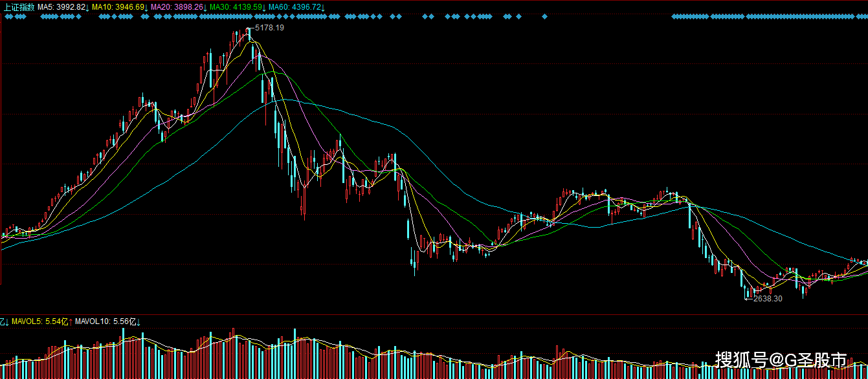Viewport: 868px width, 379px height.
Task: Click the red up arrow after MAVOL5 value
Action: click(x=71, y=322)
